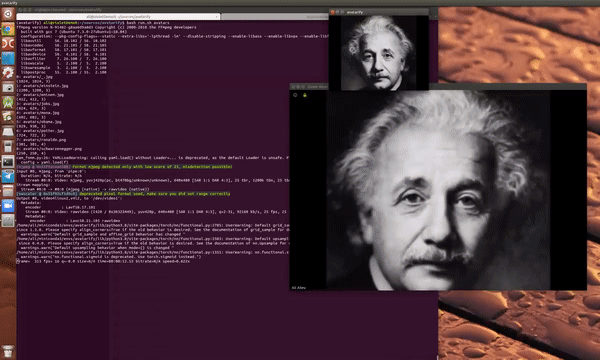Viewport: 600px width, 360px height.
Task: Click the 'avatars/potter.jpg' line in terminal
Action: (40, 131)
